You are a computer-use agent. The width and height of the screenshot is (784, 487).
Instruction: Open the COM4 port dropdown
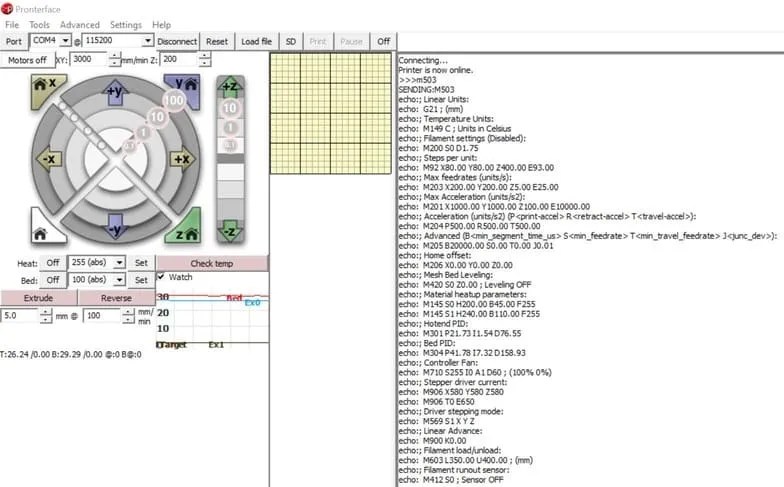[66, 40]
